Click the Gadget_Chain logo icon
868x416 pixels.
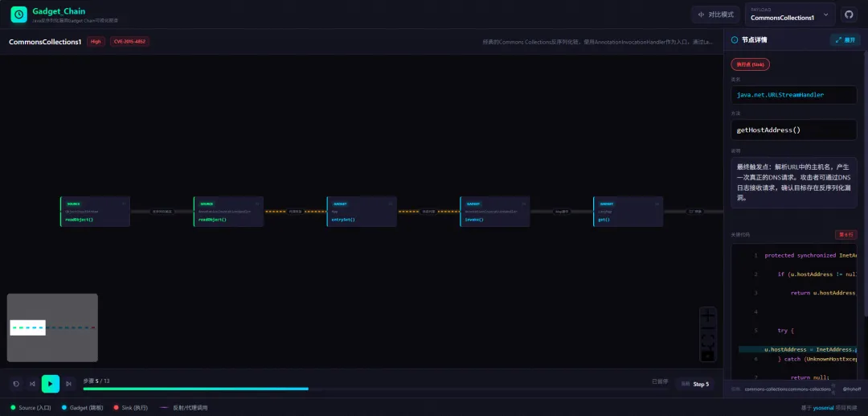18,15
